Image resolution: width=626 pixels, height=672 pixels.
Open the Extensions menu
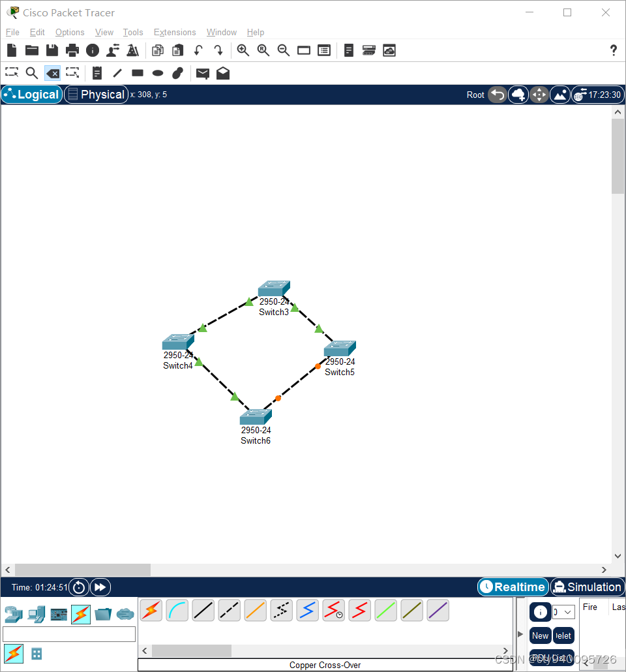click(175, 32)
